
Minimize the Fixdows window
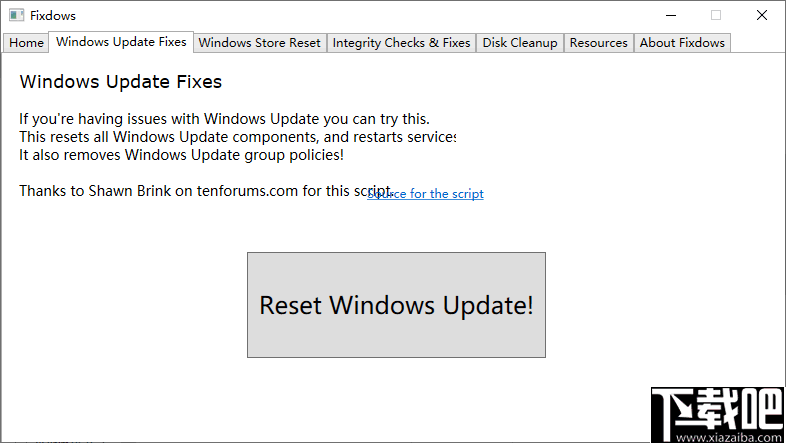pyautogui.click(x=670, y=15)
